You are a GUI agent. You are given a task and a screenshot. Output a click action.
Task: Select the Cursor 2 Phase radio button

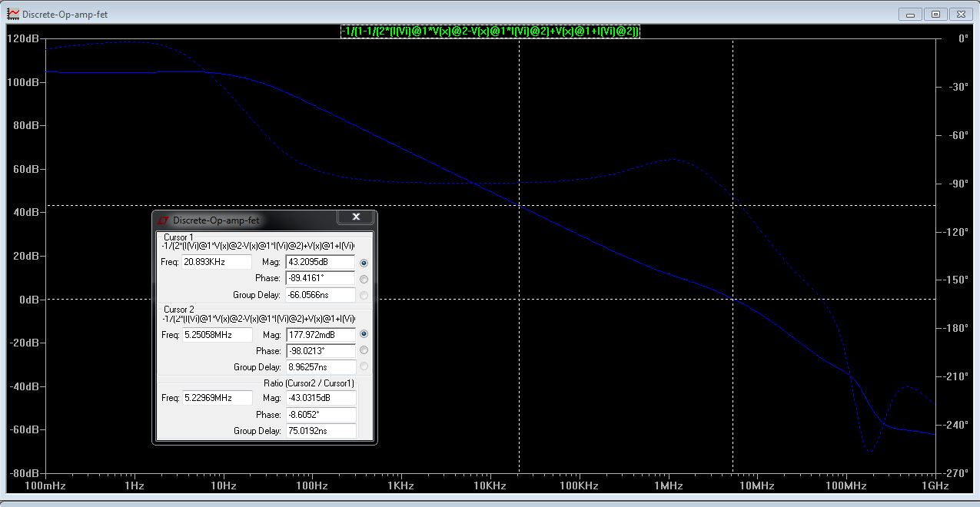(364, 350)
